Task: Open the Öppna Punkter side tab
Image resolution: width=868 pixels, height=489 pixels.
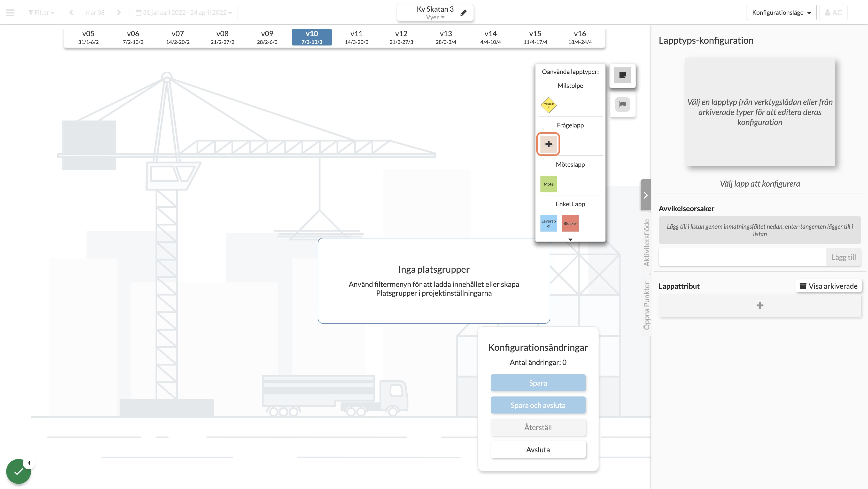Action: click(x=646, y=305)
